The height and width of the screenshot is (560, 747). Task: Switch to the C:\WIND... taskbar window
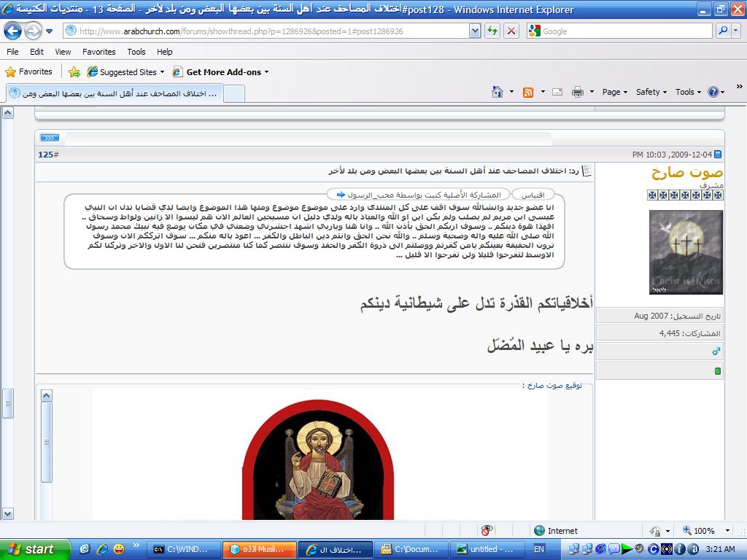pyautogui.click(x=183, y=550)
